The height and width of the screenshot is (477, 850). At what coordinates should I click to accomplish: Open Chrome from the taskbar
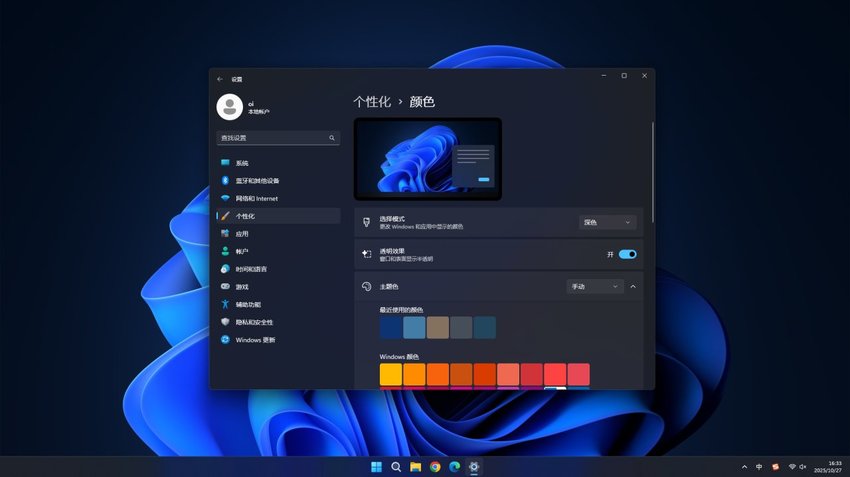click(x=435, y=466)
